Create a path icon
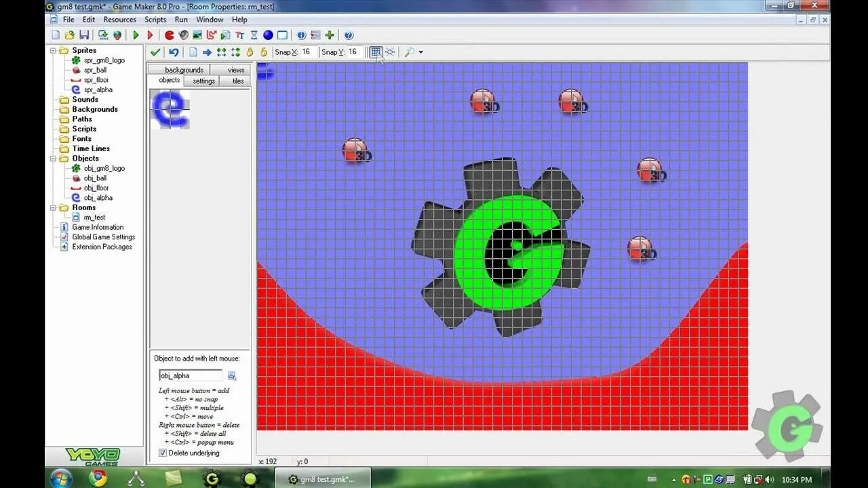The image size is (868, 488). pyautogui.click(x=212, y=35)
